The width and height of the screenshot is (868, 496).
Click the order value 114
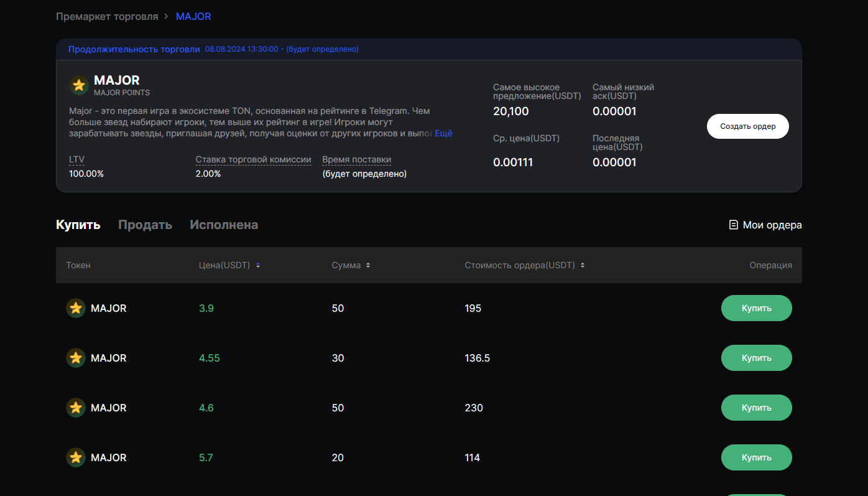click(473, 457)
